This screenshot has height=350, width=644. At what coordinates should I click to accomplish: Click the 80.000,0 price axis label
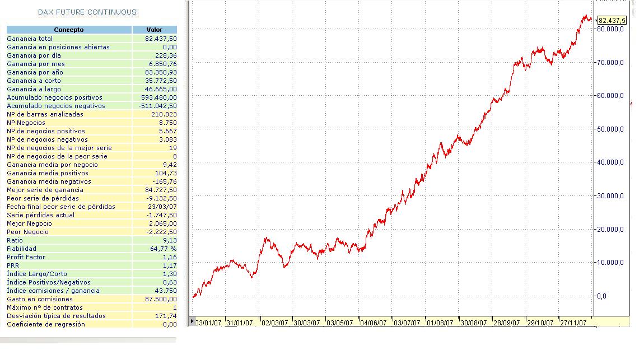pyautogui.click(x=610, y=29)
